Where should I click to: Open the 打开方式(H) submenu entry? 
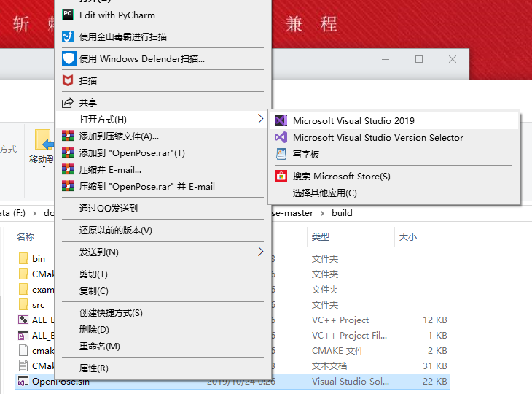tap(163, 119)
